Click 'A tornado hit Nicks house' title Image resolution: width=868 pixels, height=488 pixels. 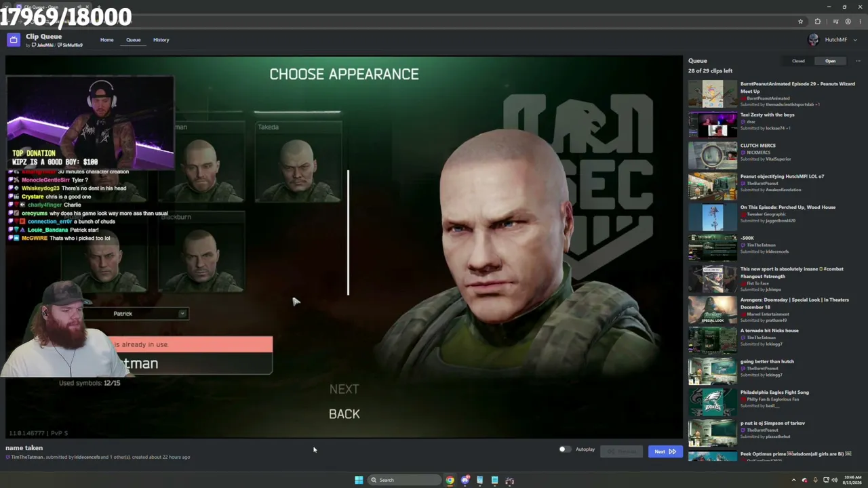(770, 331)
